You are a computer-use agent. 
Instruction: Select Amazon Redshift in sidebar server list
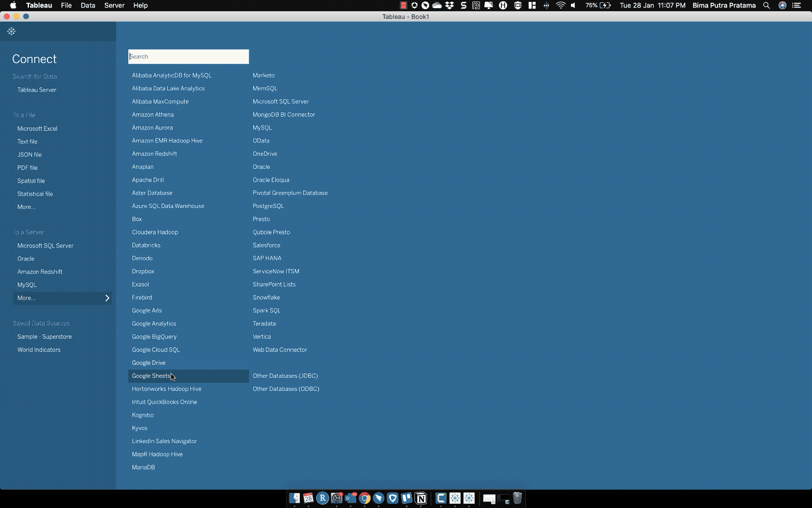click(x=39, y=272)
